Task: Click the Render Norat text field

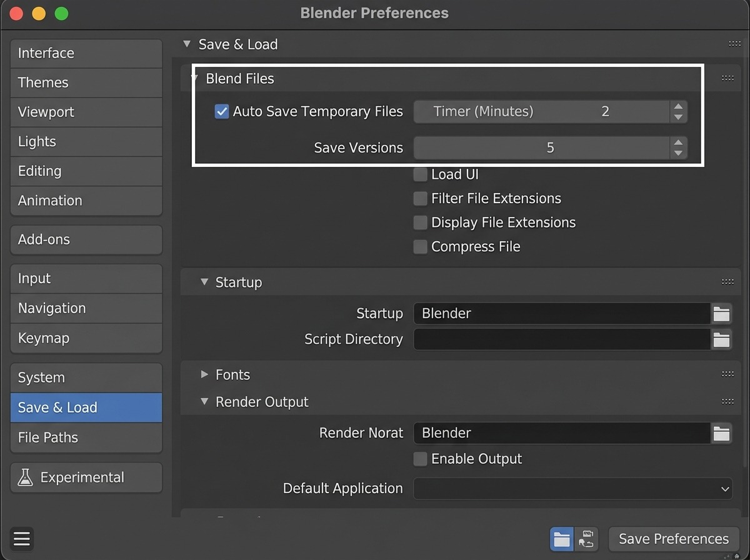Action: point(562,432)
